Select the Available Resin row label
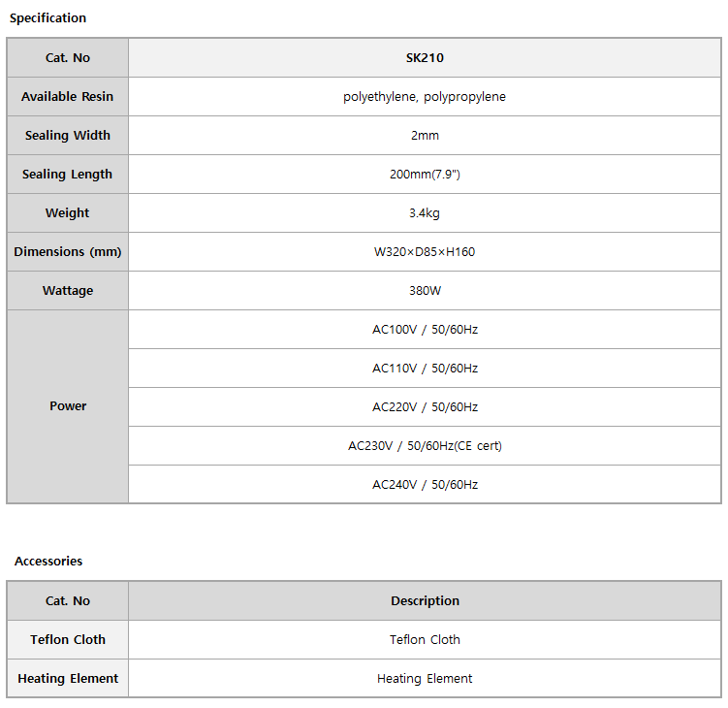728x708 pixels. click(67, 97)
